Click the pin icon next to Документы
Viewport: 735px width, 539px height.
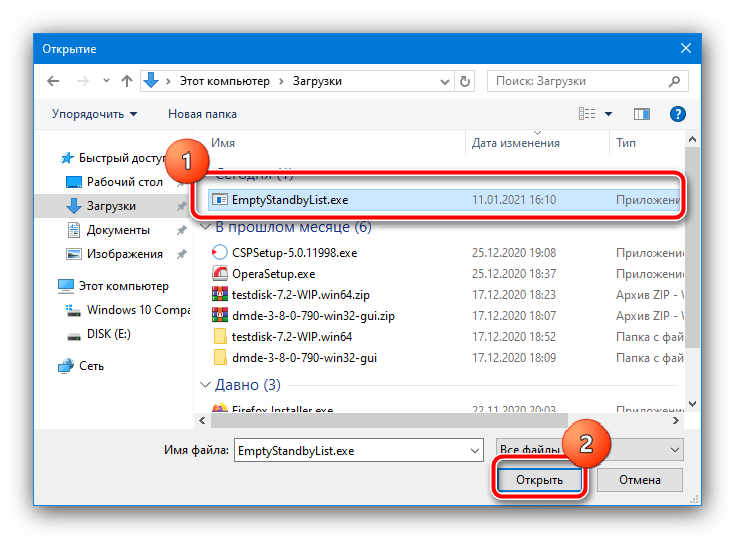(x=181, y=230)
